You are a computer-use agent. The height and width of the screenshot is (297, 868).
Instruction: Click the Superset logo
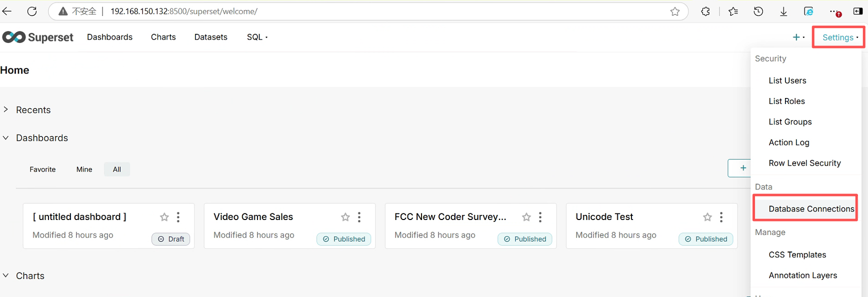(x=38, y=37)
